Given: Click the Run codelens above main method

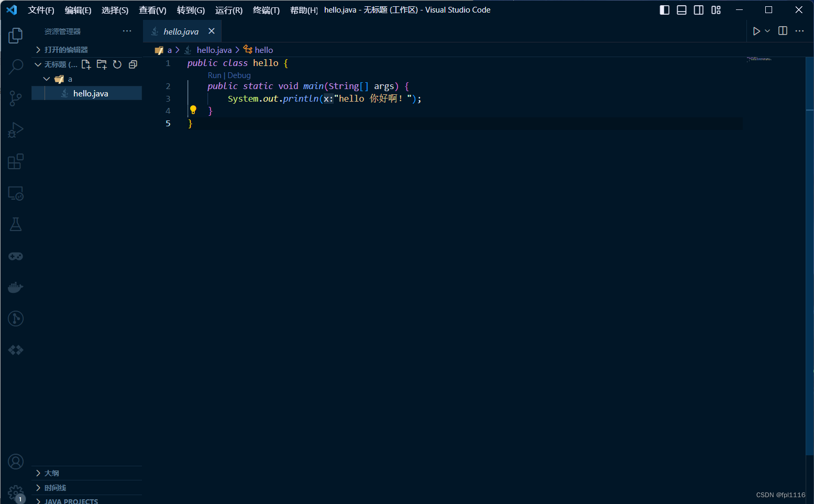Looking at the screenshot, I should [x=214, y=75].
